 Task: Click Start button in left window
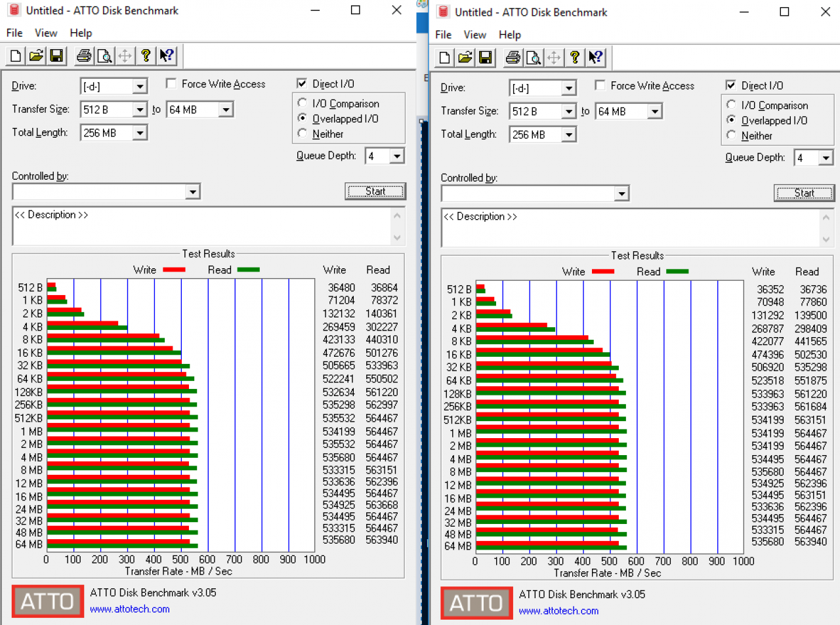(x=375, y=192)
